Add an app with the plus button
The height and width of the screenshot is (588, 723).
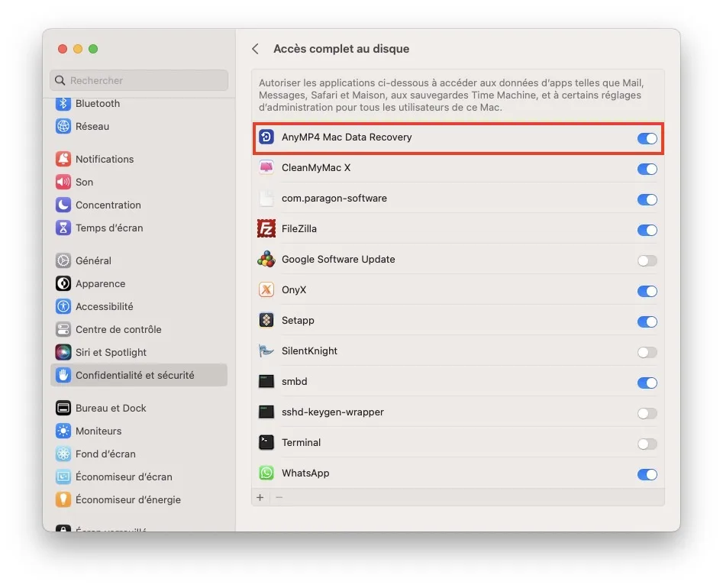point(260,497)
